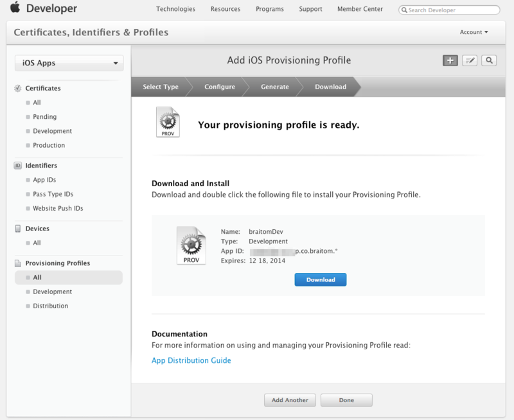Click the magnifier search profiles icon

pyautogui.click(x=489, y=60)
